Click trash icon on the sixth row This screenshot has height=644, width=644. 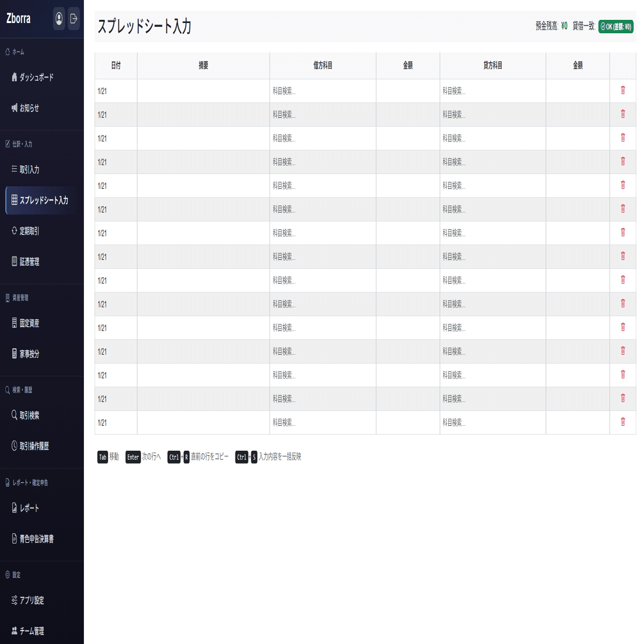[x=623, y=209]
